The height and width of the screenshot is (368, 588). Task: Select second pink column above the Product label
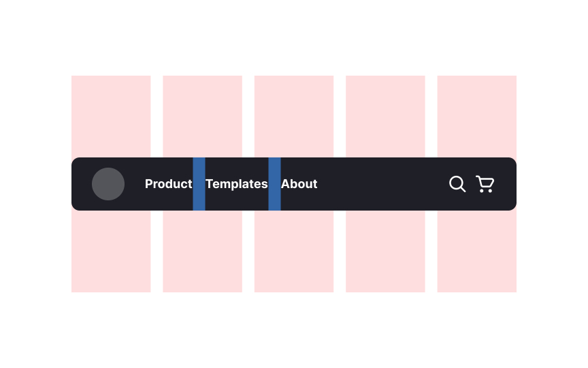[x=203, y=117]
